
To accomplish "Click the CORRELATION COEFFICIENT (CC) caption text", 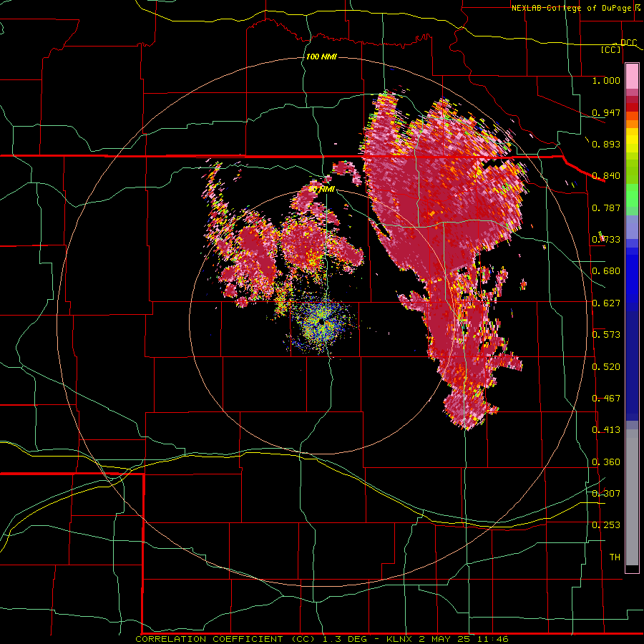I will (227, 639).
